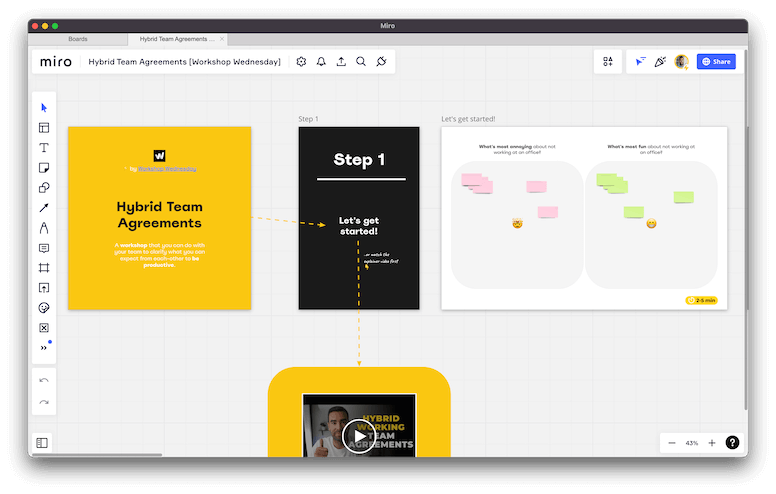Screen dimensions: 776x494
Task: Select the Sticky Note tool
Action: [44, 167]
